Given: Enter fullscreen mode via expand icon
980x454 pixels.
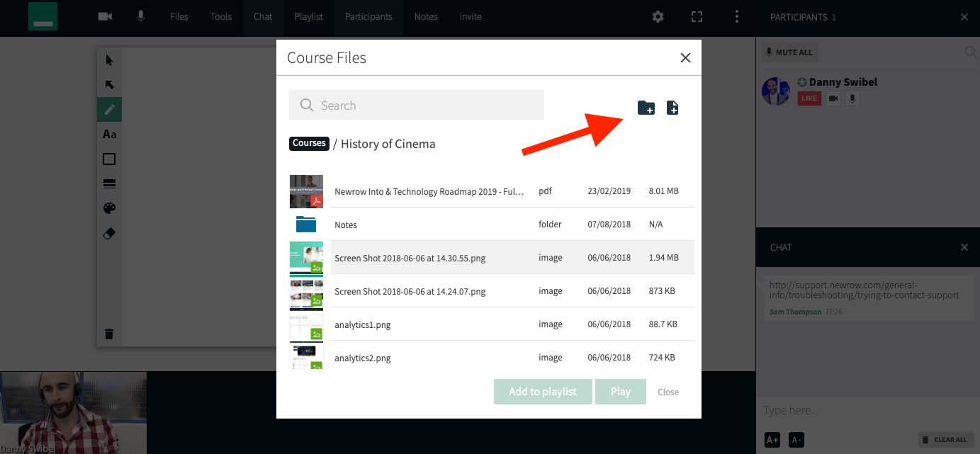Looking at the screenshot, I should (697, 17).
